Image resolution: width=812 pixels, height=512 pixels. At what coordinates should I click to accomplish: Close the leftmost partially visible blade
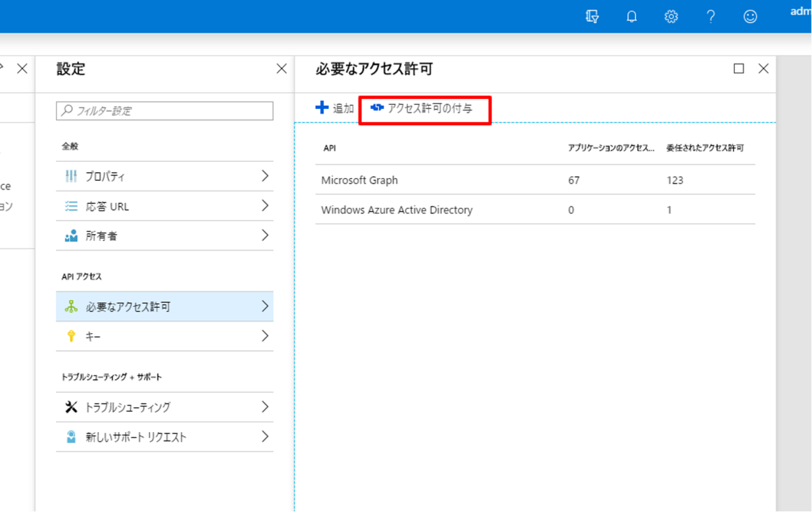pos(22,68)
